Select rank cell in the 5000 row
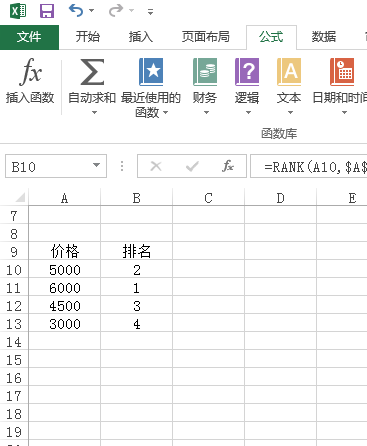367x446 pixels. click(137, 270)
